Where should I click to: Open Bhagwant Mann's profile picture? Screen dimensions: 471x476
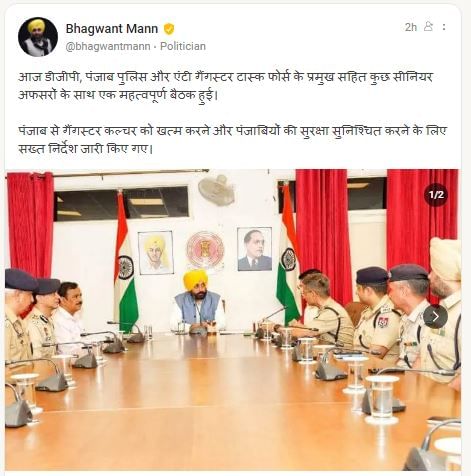[x=38, y=37]
